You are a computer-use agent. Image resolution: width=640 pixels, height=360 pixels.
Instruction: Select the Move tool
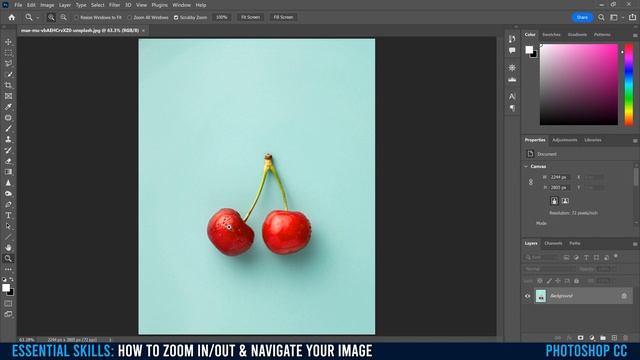click(8, 42)
